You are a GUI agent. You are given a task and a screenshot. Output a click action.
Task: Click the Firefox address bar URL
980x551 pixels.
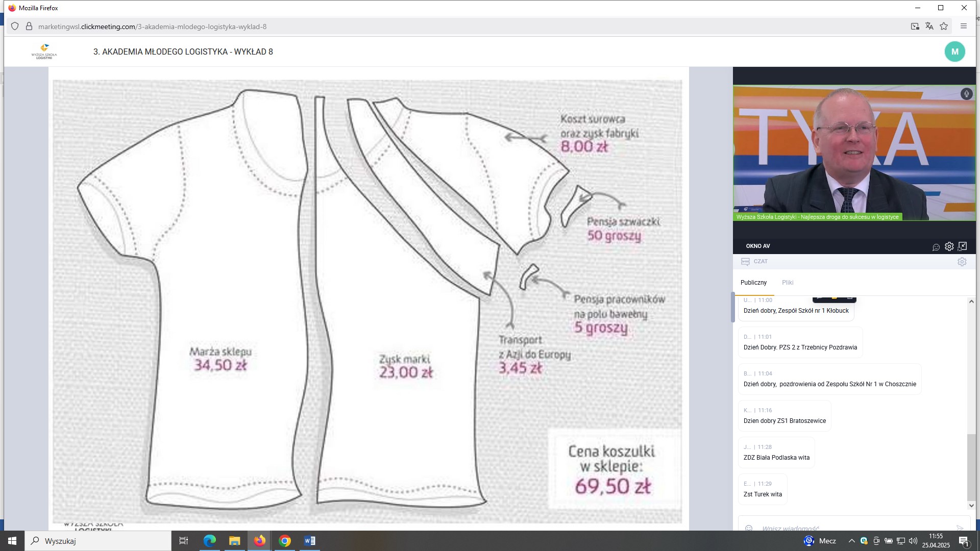[153, 27]
